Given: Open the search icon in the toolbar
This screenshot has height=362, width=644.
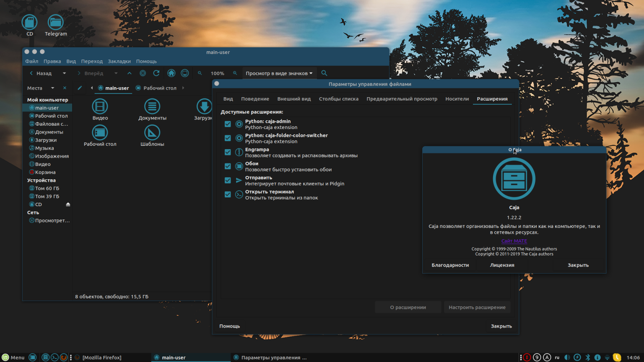Looking at the screenshot, I should coord(324,73).
